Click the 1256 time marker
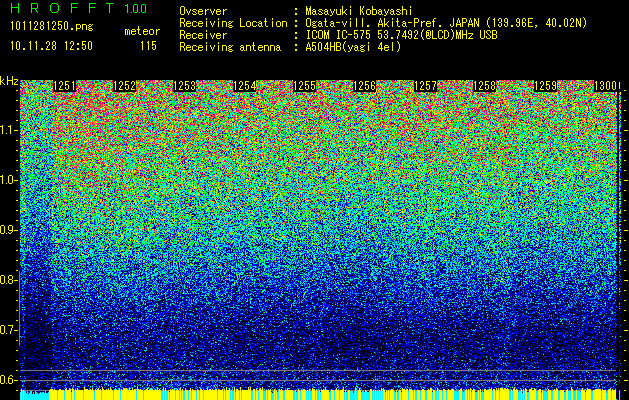This screenshot has width=629, height=400. tap(365, 86)
